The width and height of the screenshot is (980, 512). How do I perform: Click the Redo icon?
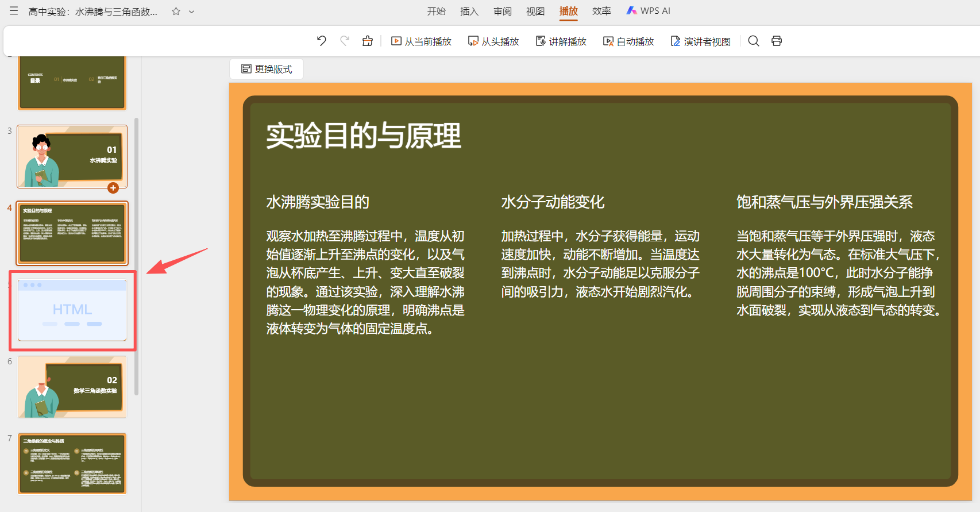pyautogui.click(x=345, y=41)
